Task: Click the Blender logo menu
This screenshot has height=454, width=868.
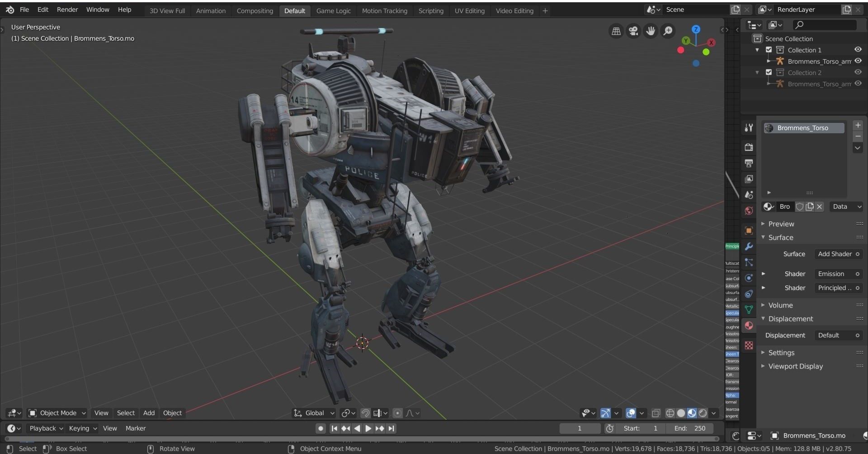Action: (10, 9)
